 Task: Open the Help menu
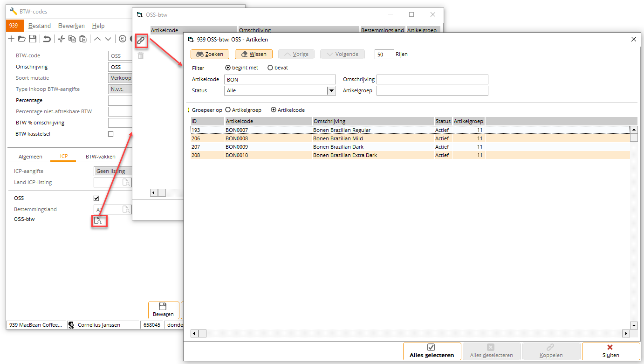coord(98,26)
